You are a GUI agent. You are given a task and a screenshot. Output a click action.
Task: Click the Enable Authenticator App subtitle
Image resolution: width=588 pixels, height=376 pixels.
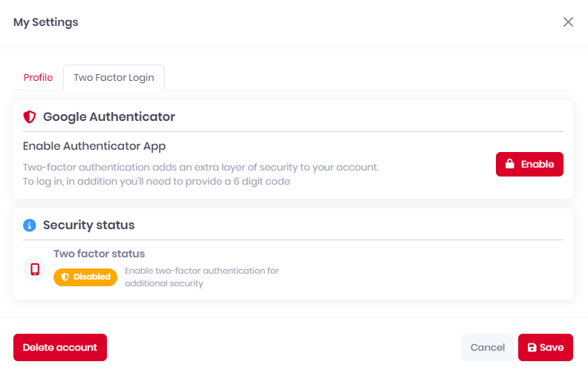tap(94, 146)
